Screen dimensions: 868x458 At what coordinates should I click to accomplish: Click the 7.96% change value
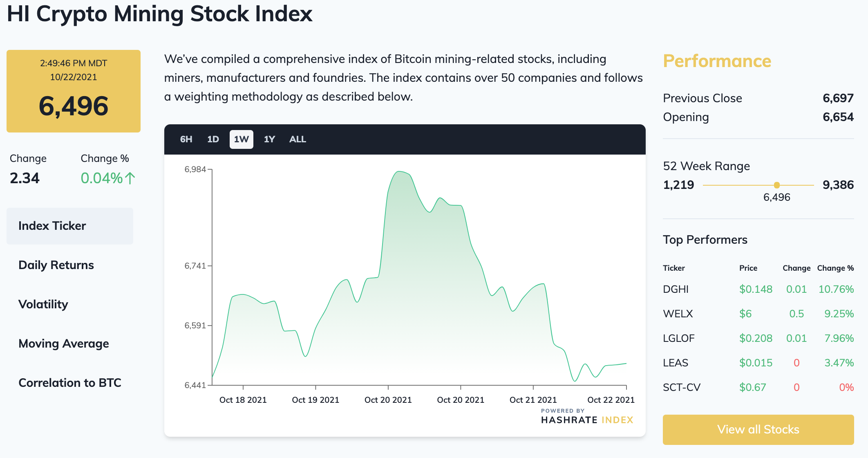coord(839,339)
